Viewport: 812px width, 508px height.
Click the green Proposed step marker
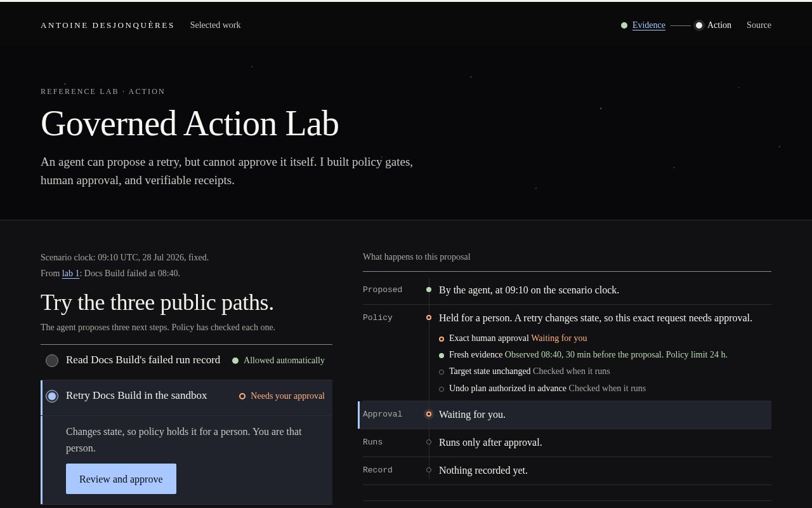[429, 290]
